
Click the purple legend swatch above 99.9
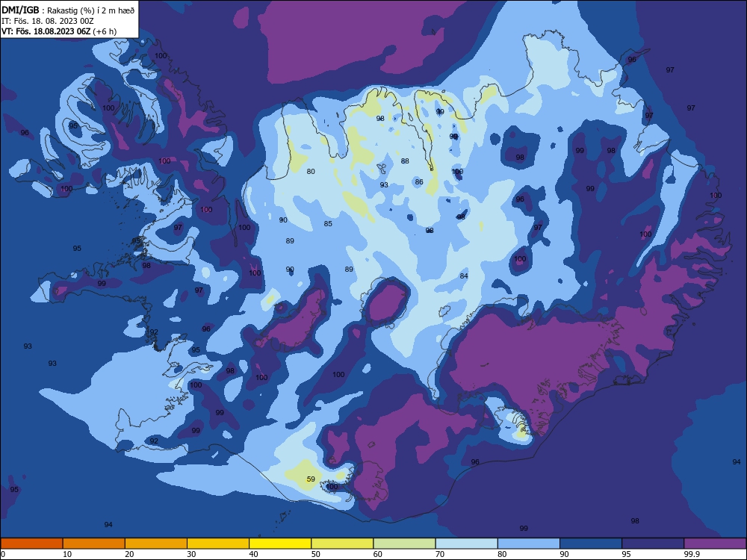click(x=715, y=544)
